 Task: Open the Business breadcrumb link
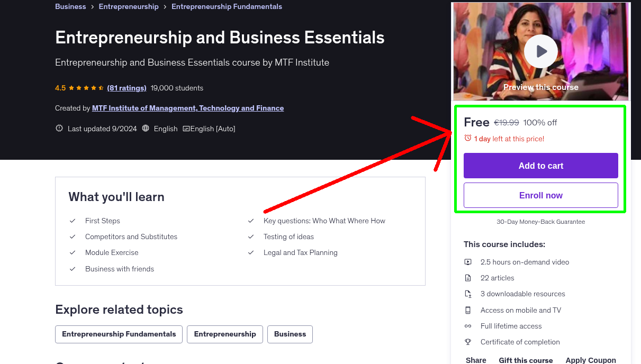[x=70, y=6]
